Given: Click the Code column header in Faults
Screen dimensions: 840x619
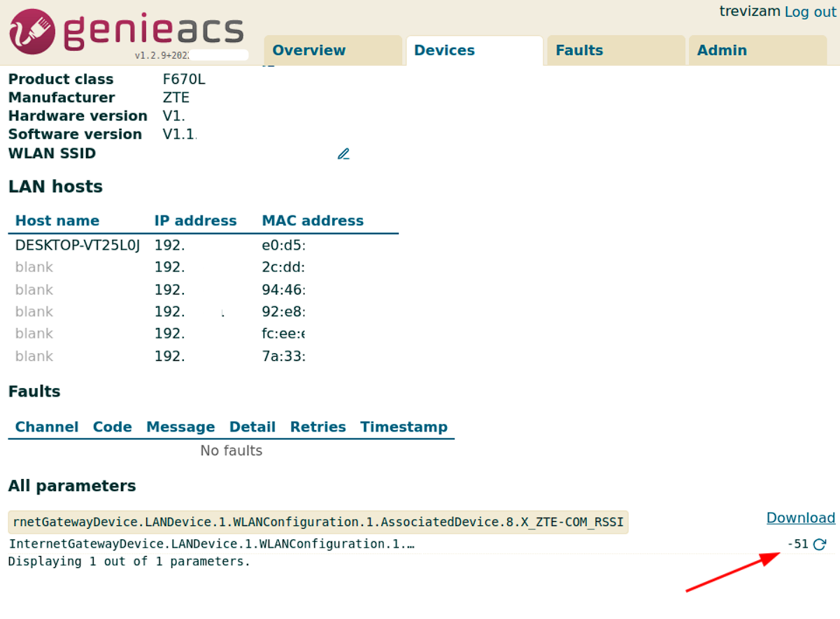Looking at the screenshot, I should pos(113,427).
